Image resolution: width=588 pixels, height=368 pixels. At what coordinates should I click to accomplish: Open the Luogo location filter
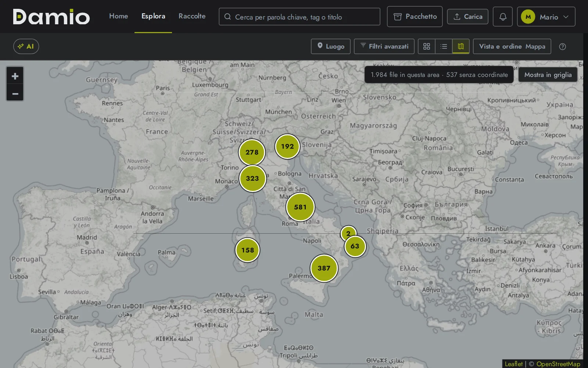[331, 46]
